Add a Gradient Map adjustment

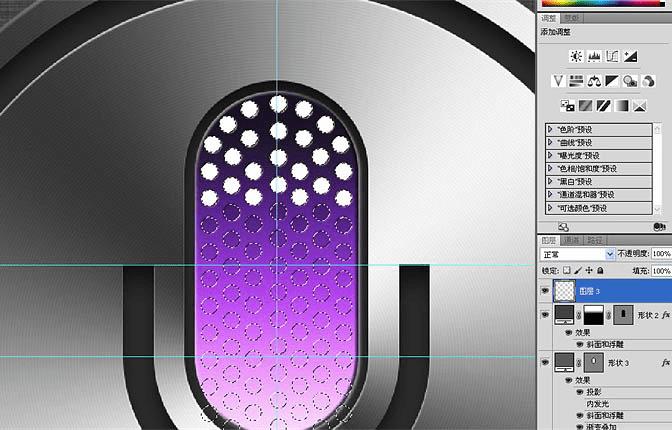point(621,105)
